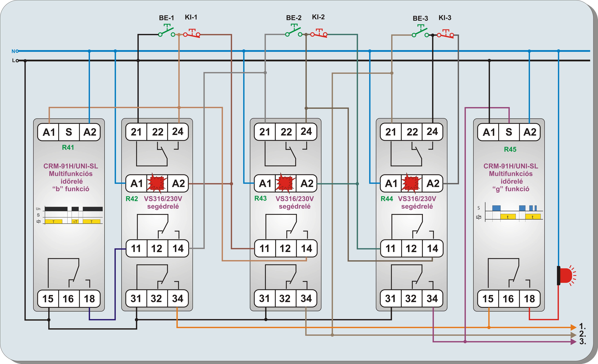Click terminal 34 of relay R42
The width and height of the screenshot is (598, 364).
178,299
